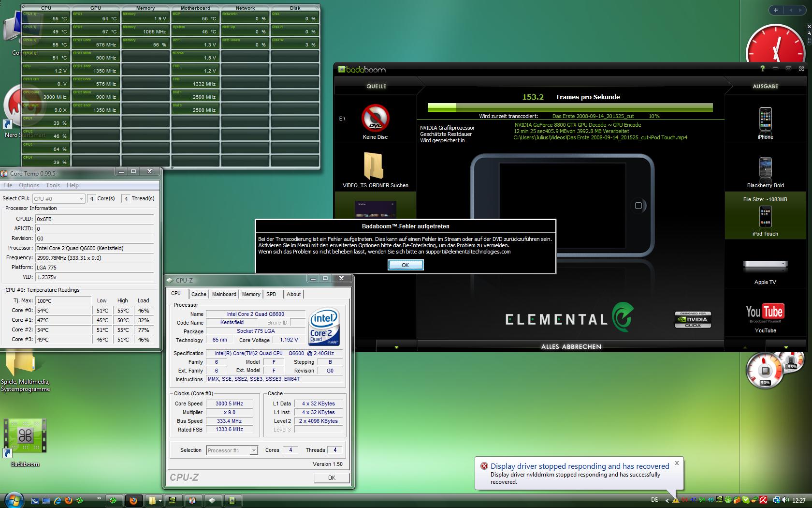Click the Badaboom transcoding progress bar
The width and height of the screenshot is (812, 508).
tap(570, 107)
